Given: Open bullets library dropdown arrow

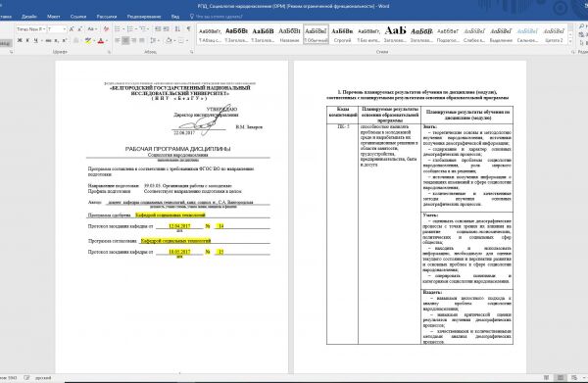Looking at the screenshot, I should coord(123,28).
